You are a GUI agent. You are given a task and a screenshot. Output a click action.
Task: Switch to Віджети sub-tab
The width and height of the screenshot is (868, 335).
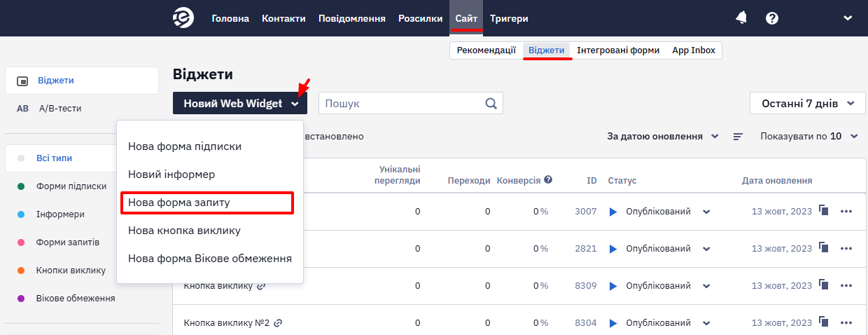(547, 50)
